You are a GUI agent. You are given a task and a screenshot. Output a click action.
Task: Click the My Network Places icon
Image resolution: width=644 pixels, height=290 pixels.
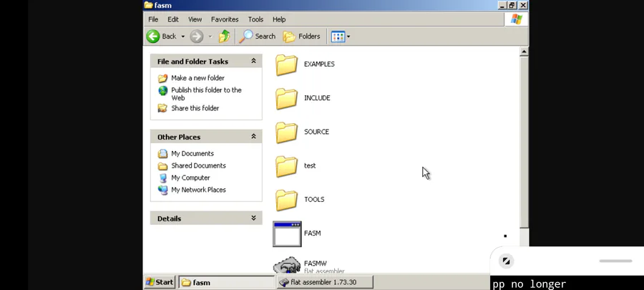coord(163,190)
